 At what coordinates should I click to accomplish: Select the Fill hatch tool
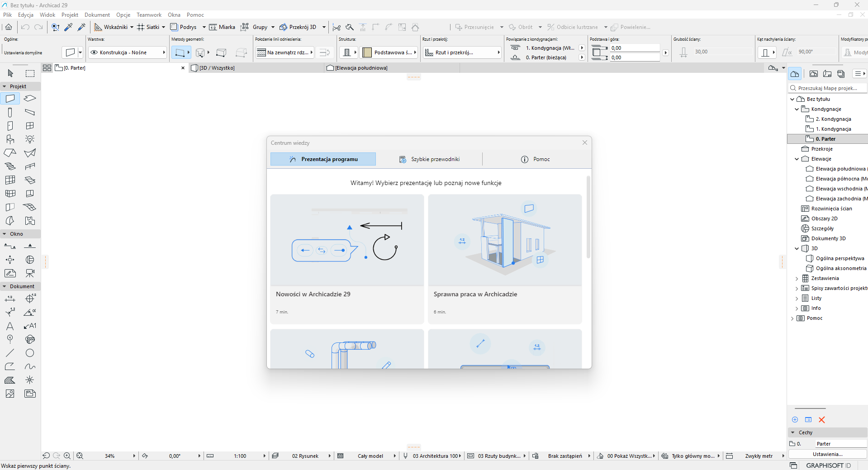click(10, 380)
